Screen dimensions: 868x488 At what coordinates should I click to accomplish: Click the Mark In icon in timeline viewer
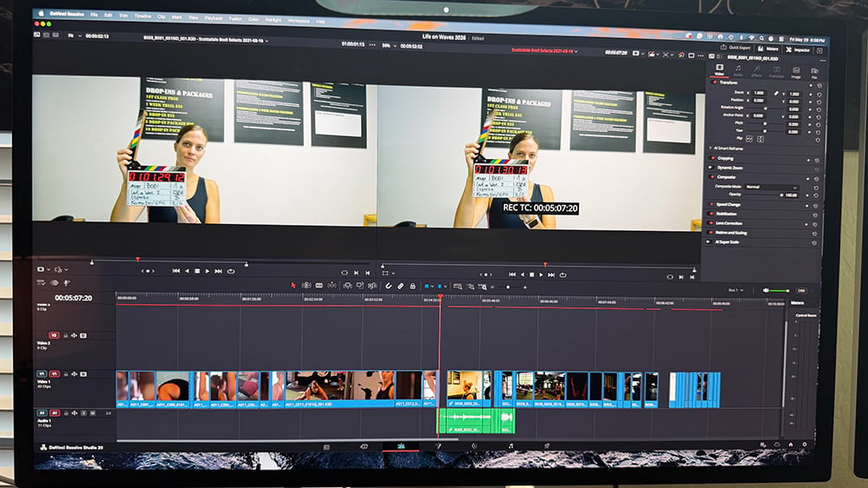[681, 277]
